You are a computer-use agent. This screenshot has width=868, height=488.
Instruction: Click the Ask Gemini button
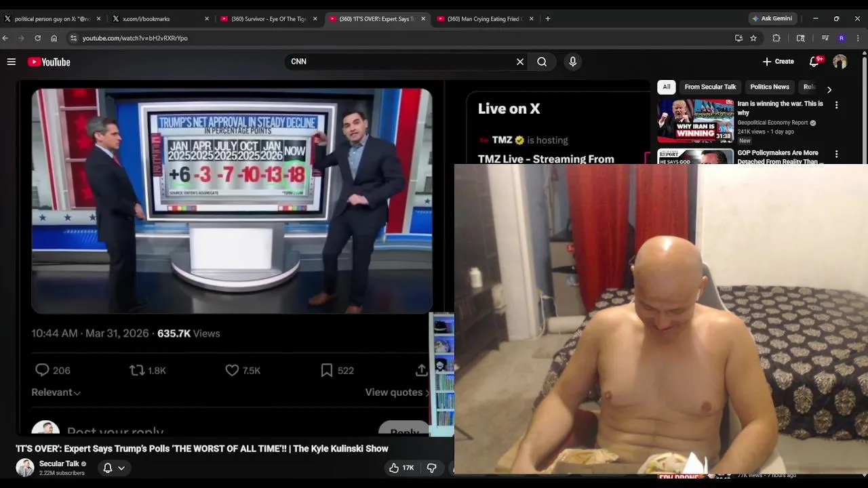coord(772,18)
